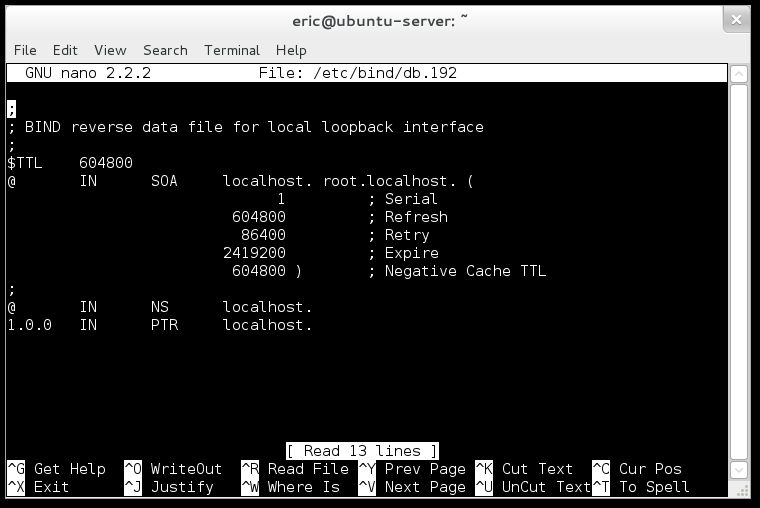
Task: Open the Edit menu
Action: pos(65,50)
